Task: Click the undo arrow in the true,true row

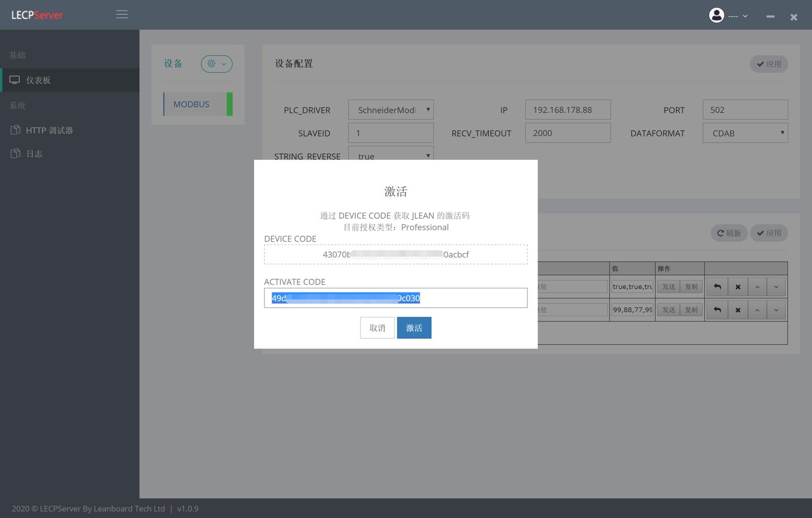Action: tap(717, 287)
